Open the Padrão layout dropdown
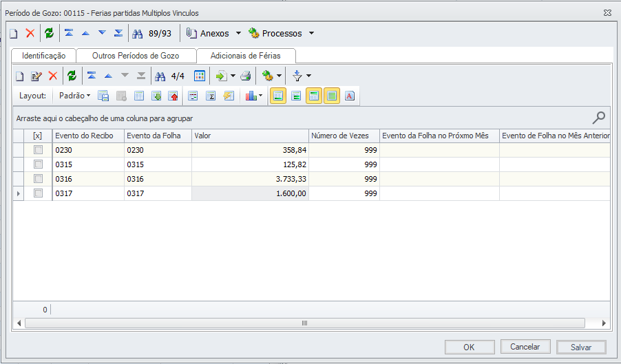The height and width of the screenshot is (364, 621). pyautogui.click(x=74, y=96)
